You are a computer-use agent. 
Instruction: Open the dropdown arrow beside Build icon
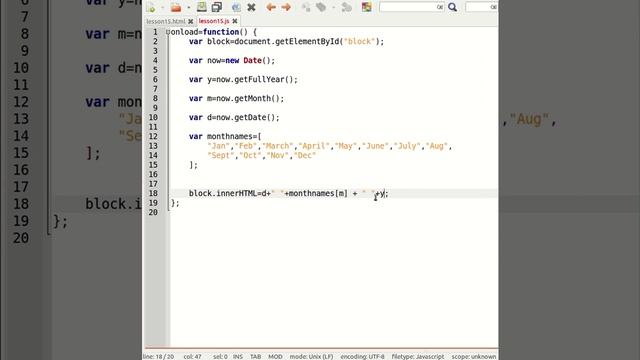(x=333, y=7)
